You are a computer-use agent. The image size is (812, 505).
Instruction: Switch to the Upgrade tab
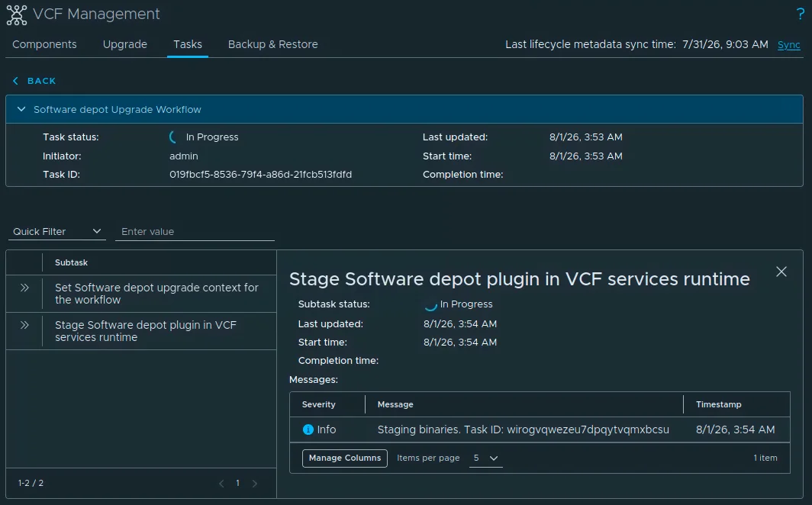coord(125,44)
